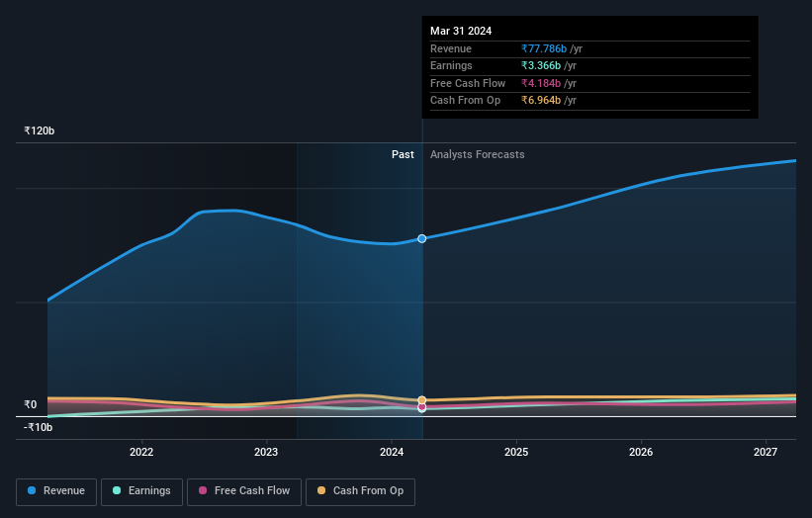The width and height of the screenshot is (812, 518).
Task: Toggle the Free Cash Flow series
Action: (x=244, y=491)
